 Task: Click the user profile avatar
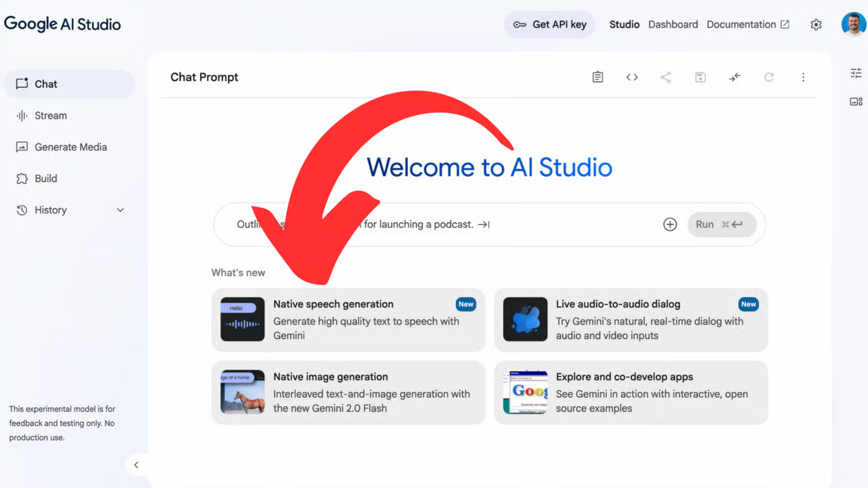pyautogui.click(x=854, y=24)
